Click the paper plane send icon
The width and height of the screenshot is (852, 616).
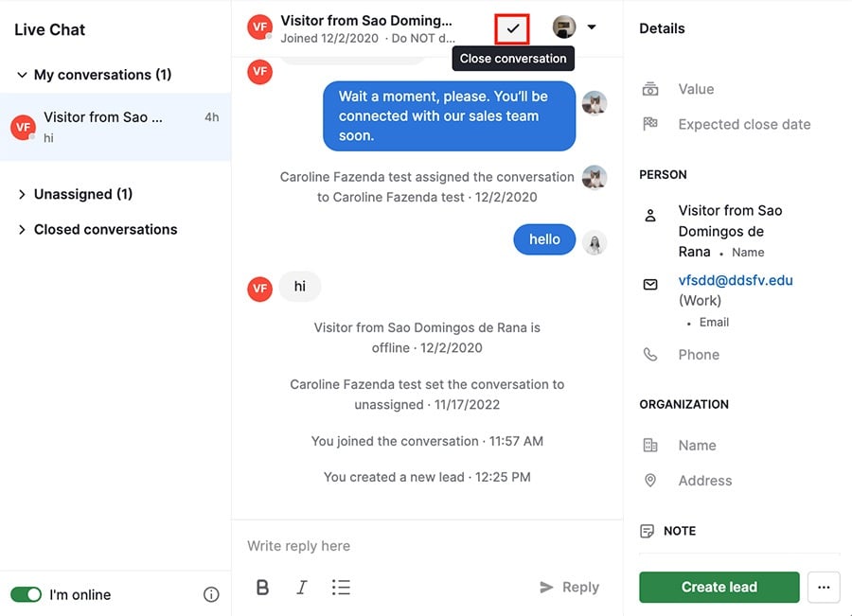(547, 587)
